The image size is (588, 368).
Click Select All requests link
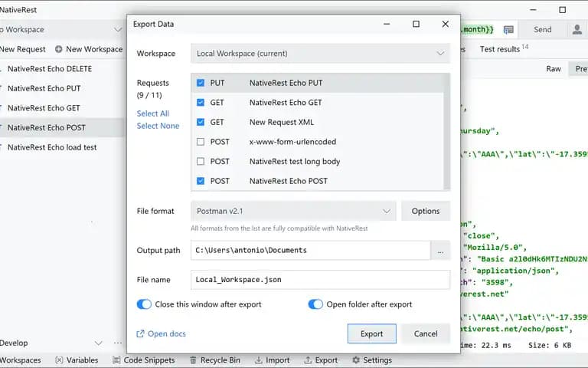[152, 113]
